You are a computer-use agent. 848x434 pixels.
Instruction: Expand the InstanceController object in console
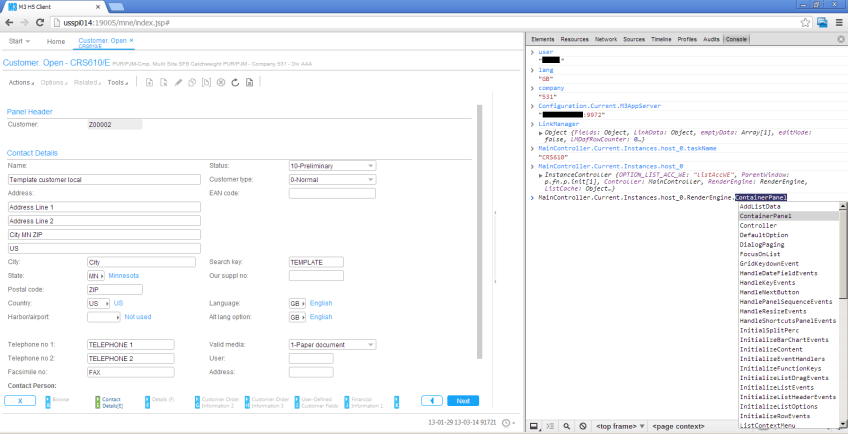(541, 175)
